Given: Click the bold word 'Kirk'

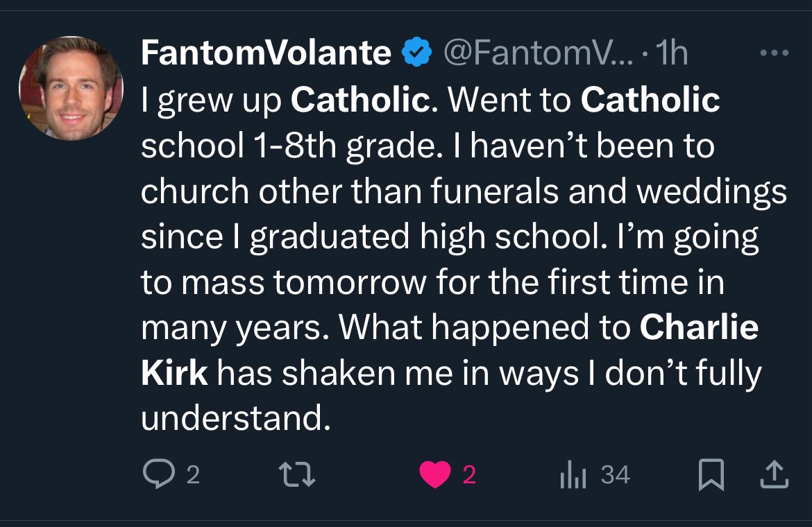Looking at the screenshot, I should 174,374.
